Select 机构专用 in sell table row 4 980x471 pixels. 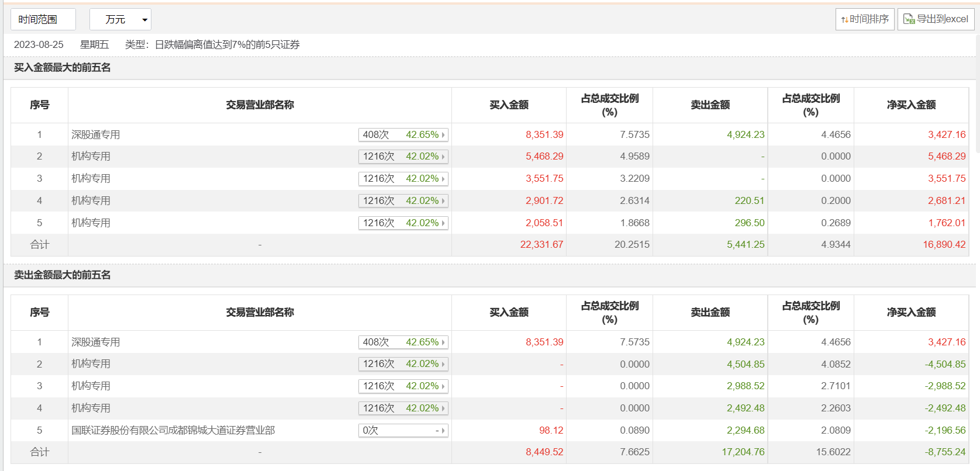click(x=91, y=408)
